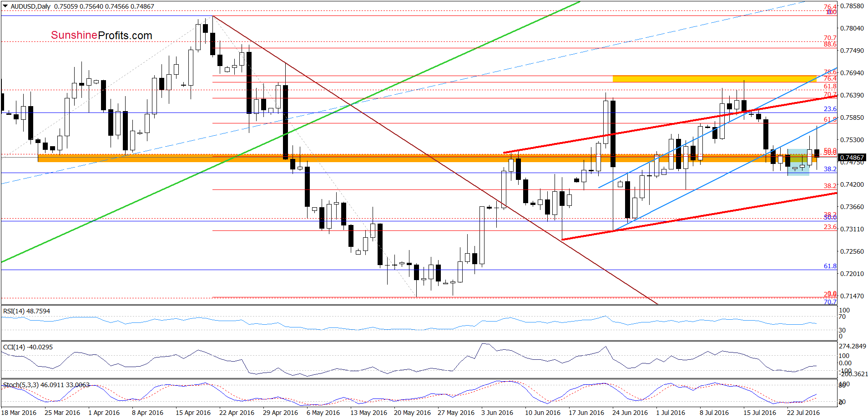Image resolution: width=868 pixels, height=419 pixels.
Task: Click the 17 Jun 2016 date label
Action: tap(586, 413)
